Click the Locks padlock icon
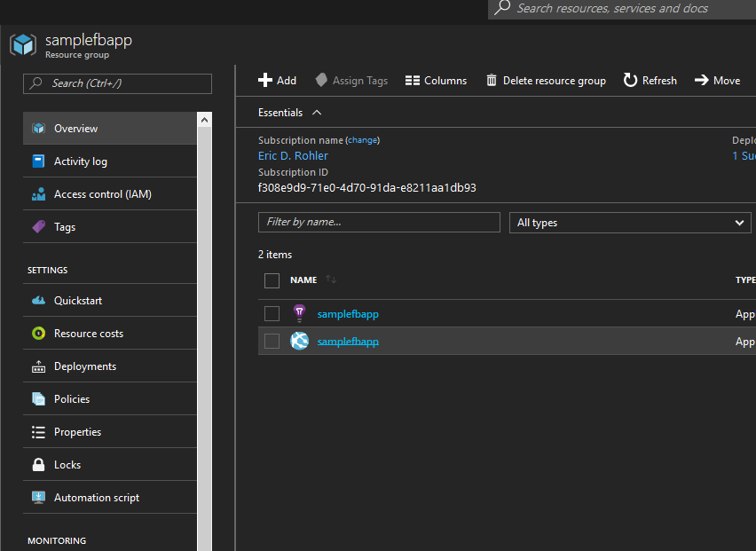The height and width of the screenshot is (551, 756). pyautogui.click(x=38, y=465)
